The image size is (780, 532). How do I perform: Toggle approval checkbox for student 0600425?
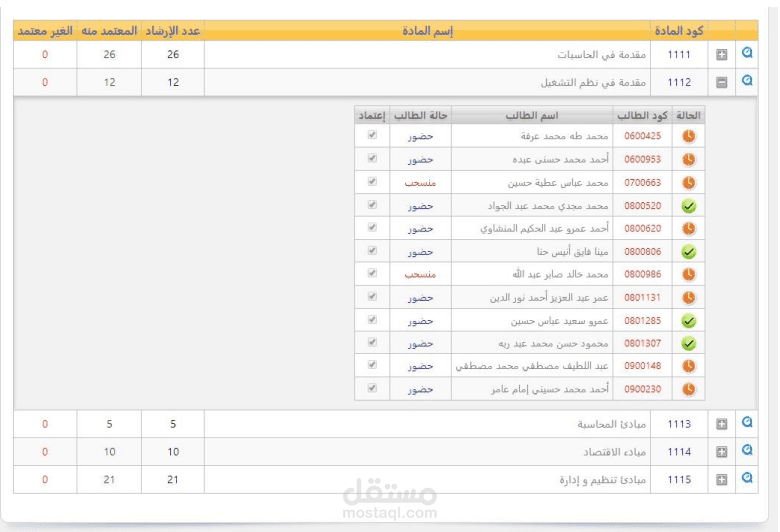click(x=372, y=134)
